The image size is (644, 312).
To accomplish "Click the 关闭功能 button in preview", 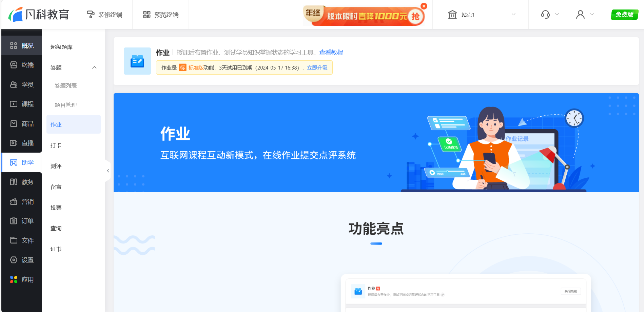I will (x=571, y=291).
